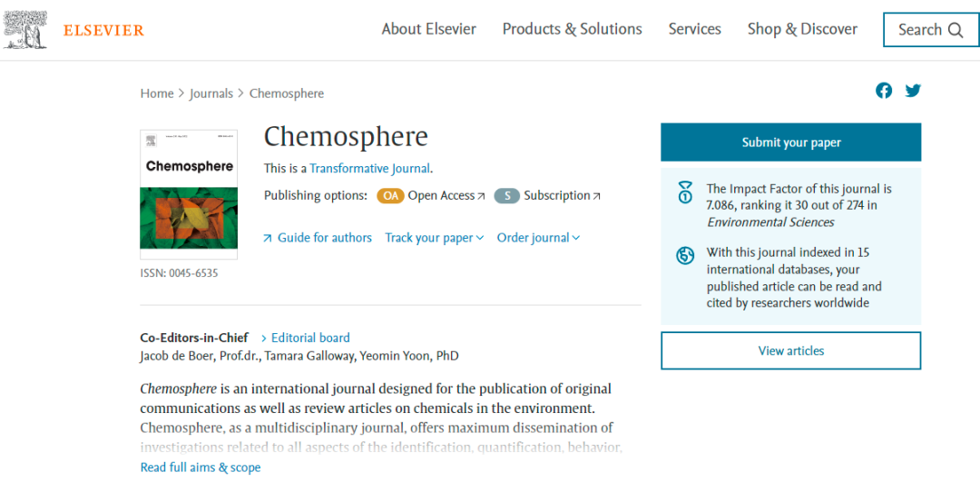
Task: Click the Elsevier tree logo
Action: click(25, 30)
